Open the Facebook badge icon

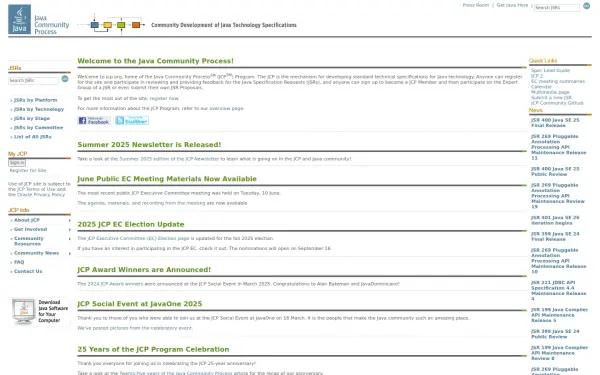coord(94,121)
